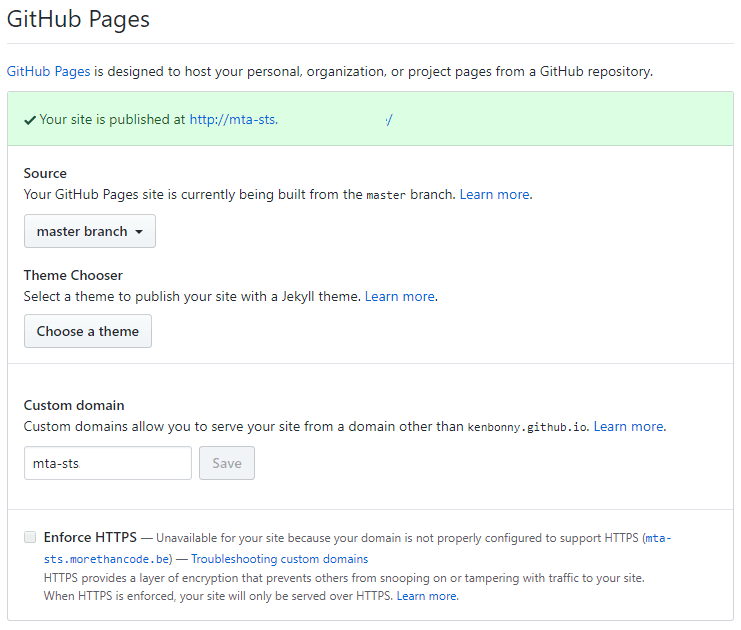Click Learn more about enforcing HTTPS
Image resolution: width=741 pixels, height=630 pixels.
[427, 595]
